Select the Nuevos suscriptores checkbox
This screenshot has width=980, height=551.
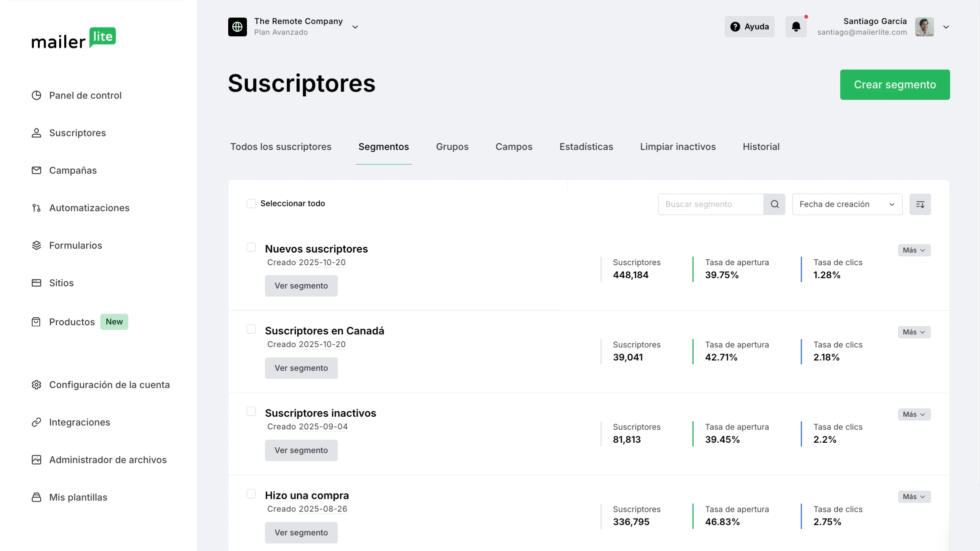[x=252, y=247]
